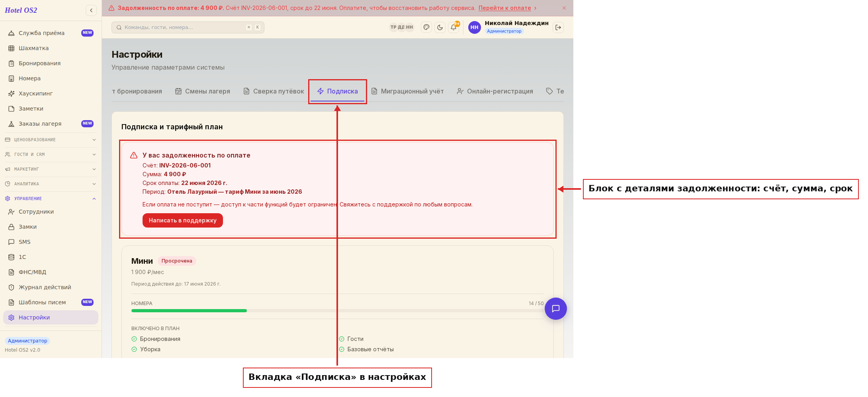Select the Подписка tab
868x397 pixels.
click(x=338, y=91)
